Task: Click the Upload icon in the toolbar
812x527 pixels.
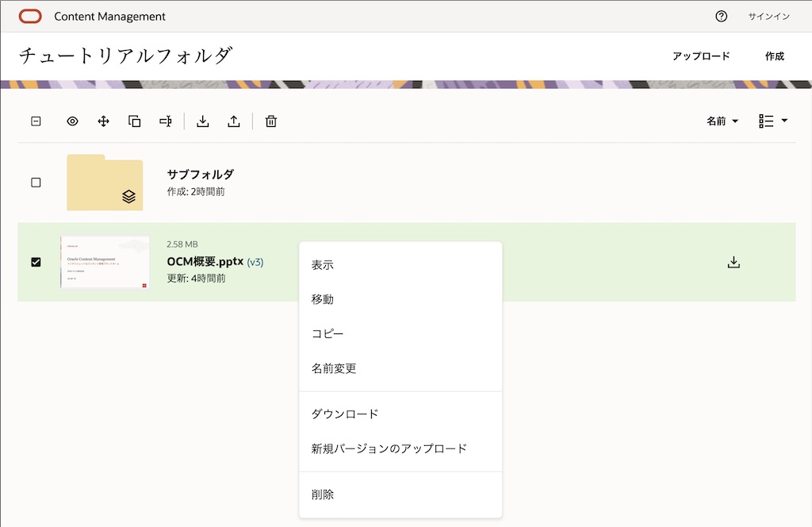Action: tap(234, 121)
